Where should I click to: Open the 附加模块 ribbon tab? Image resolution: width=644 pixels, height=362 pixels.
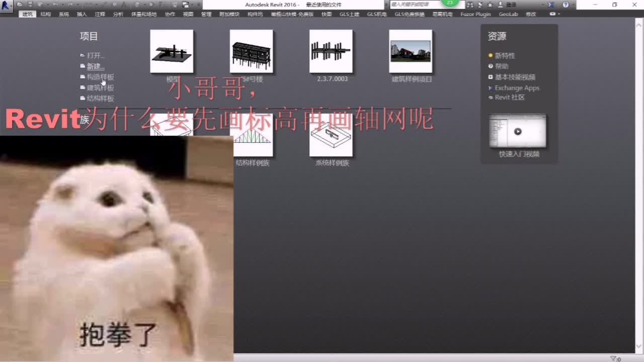click(x=229, y=14)
